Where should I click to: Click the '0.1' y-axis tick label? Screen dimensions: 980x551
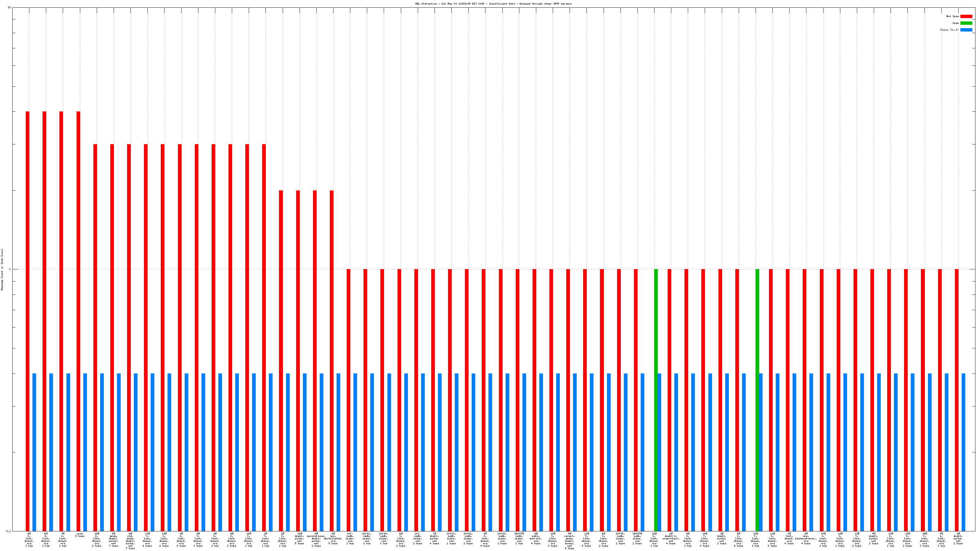click(8, 531)
